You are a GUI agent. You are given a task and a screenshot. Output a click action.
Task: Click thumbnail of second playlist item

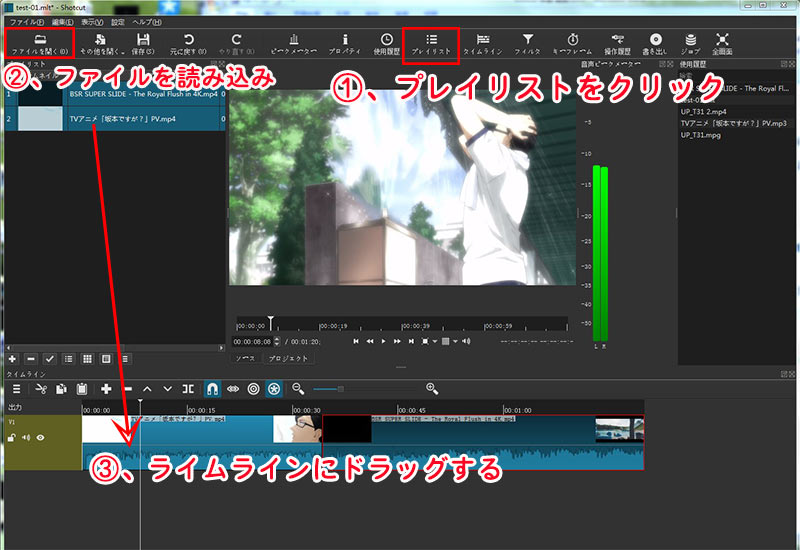click(x=40, y=118)
